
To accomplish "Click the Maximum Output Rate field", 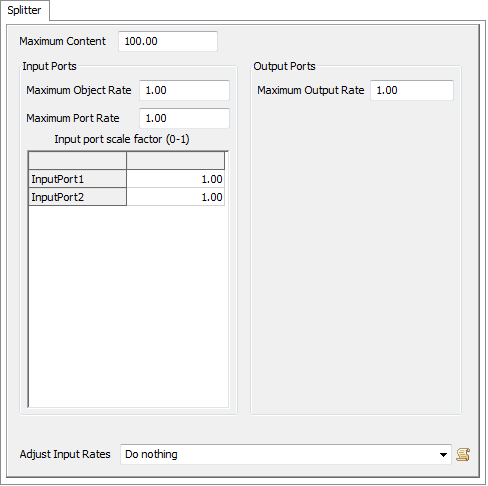I will coord(412,90).
